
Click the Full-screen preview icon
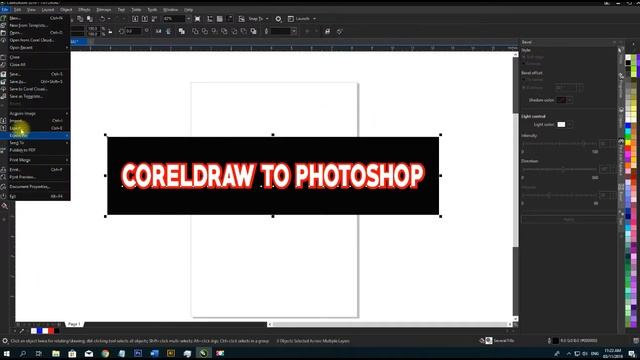coord(198,19)
